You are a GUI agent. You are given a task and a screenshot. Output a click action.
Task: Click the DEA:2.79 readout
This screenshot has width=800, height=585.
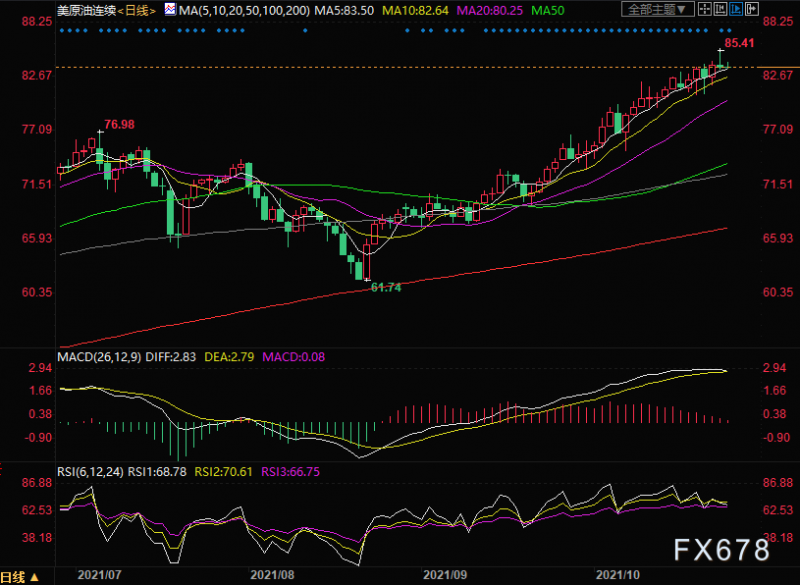pos(229,357)
